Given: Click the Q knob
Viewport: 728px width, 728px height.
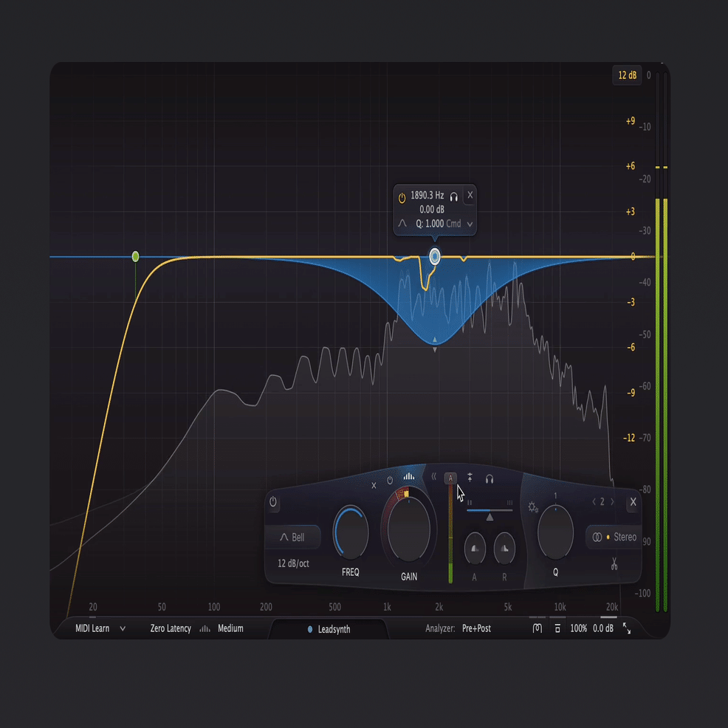Looking at the screenshot, I should click(555, 532).
